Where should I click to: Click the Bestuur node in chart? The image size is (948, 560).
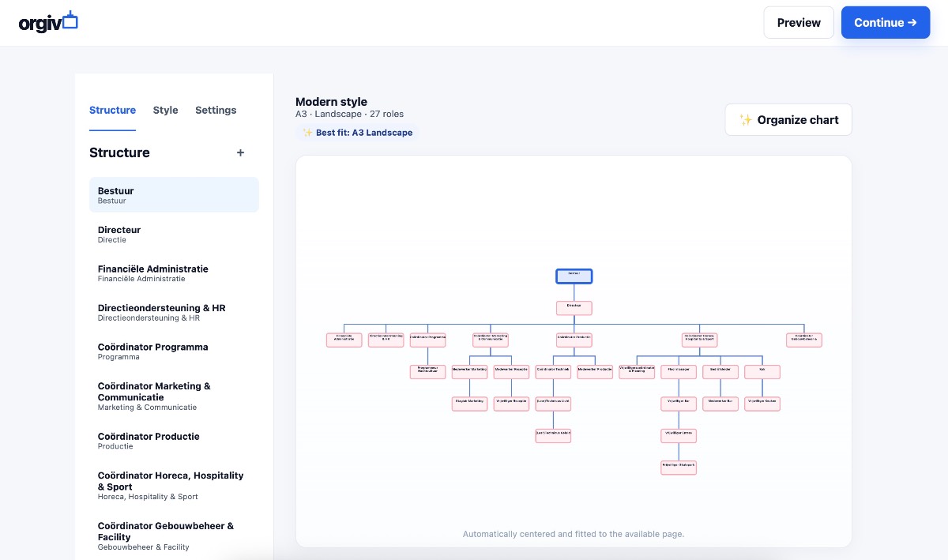[x=574, y=276]
